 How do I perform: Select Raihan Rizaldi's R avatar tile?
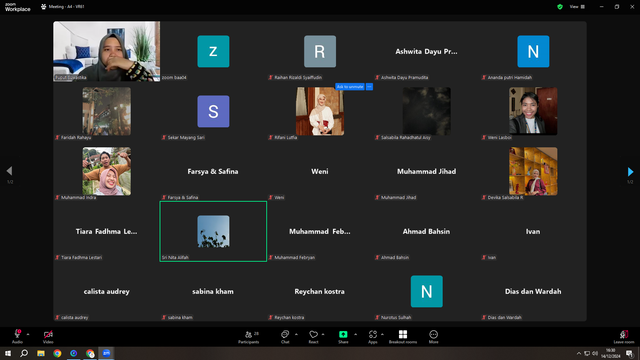(320, 51)
